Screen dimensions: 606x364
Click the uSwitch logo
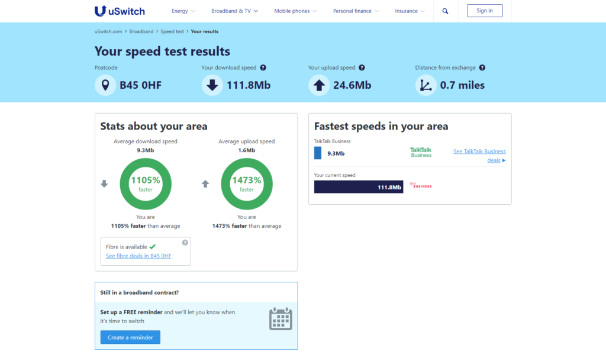tap(120, 11)
